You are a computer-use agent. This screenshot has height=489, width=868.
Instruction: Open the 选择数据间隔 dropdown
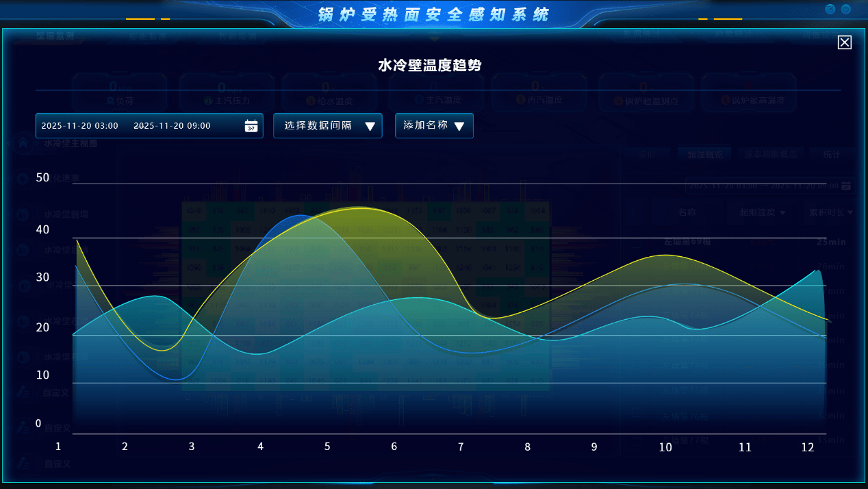(328, 126)
